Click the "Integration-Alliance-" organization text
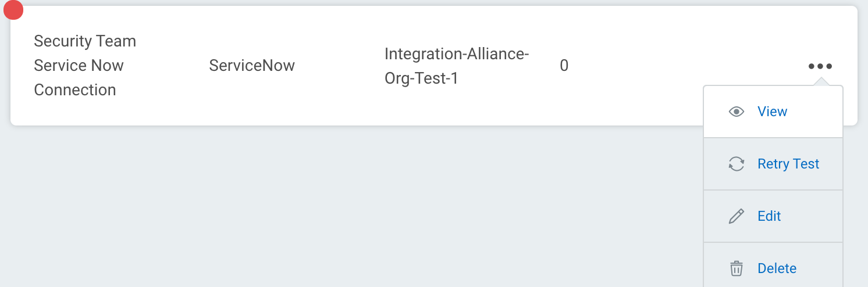Screen dimensions: 868x287 click(x=456, y=53)
